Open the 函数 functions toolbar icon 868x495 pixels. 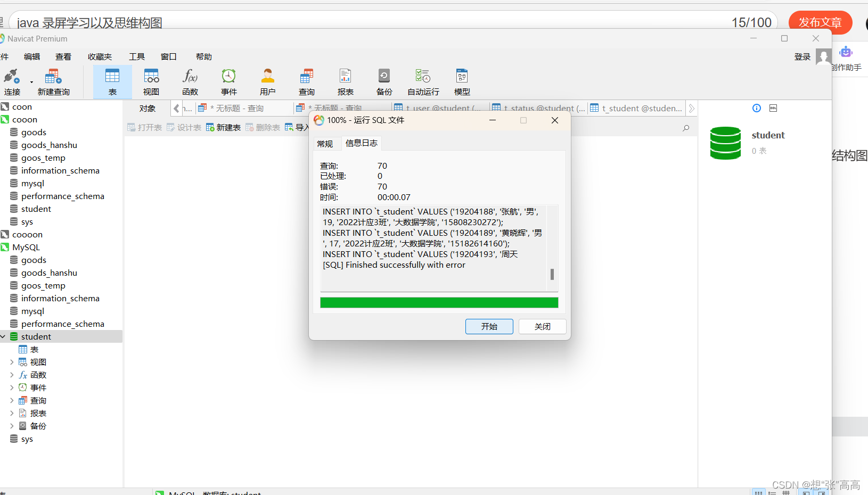190,82
